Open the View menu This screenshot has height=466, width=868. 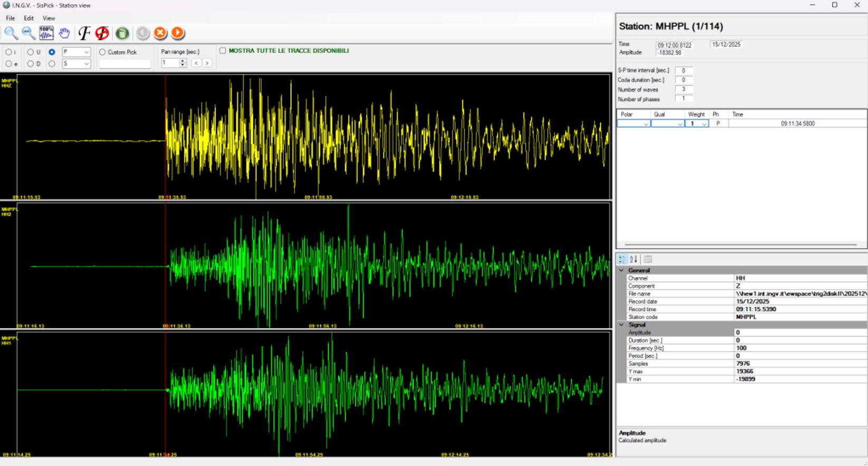[49, 18]
